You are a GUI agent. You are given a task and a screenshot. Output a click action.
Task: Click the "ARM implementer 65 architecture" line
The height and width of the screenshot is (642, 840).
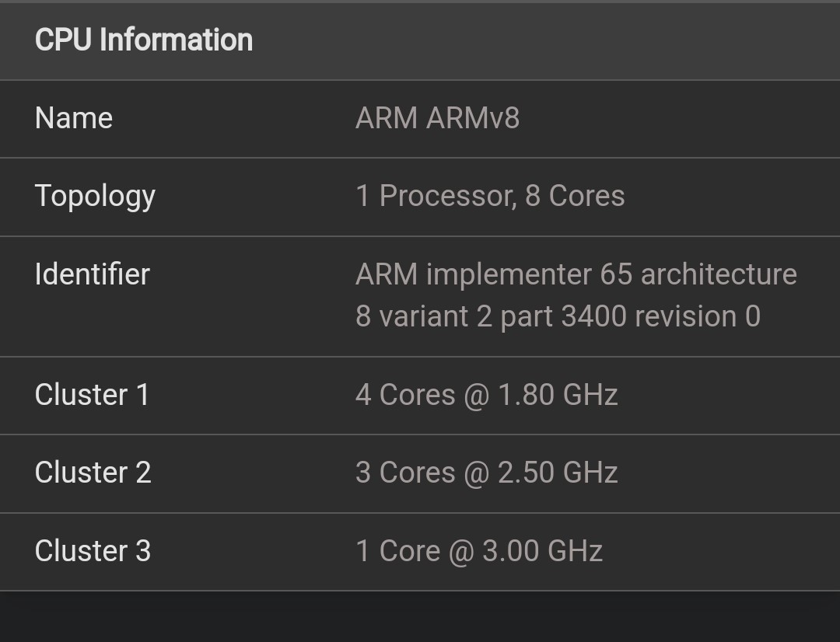[x=576, y=274]
